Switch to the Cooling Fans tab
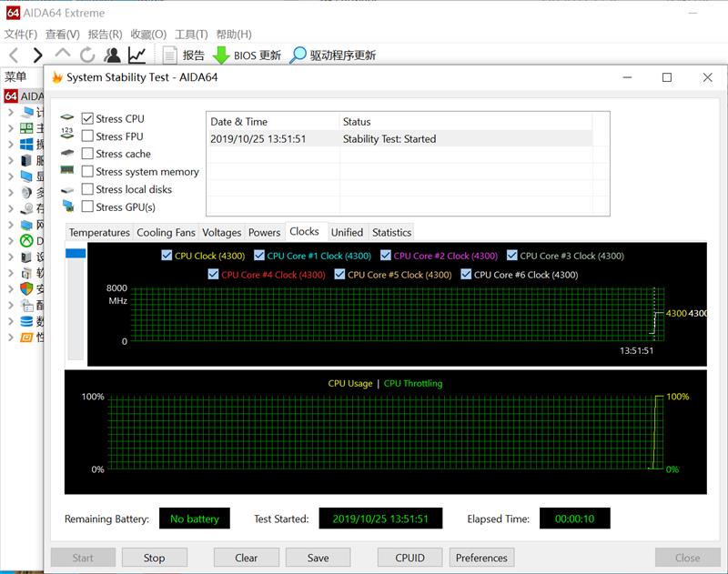The image size is (728, 574). point(166,233)
